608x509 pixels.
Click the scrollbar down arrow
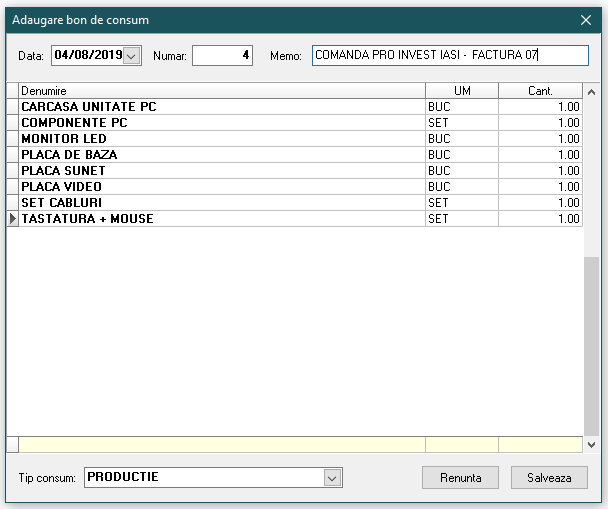point(591,444)
